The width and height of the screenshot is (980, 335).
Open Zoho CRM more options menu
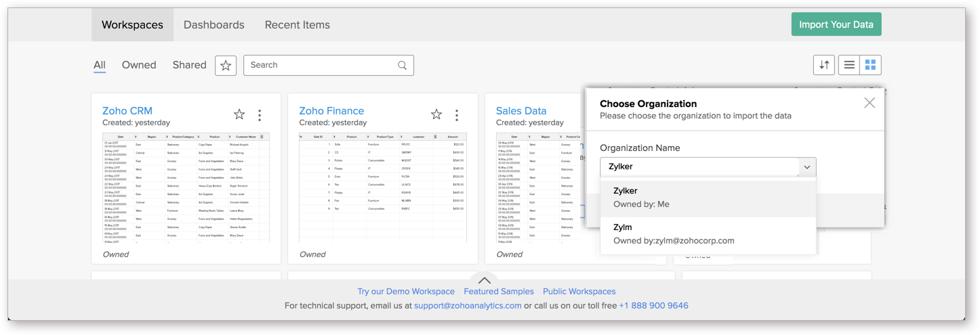tap(260, 115)
